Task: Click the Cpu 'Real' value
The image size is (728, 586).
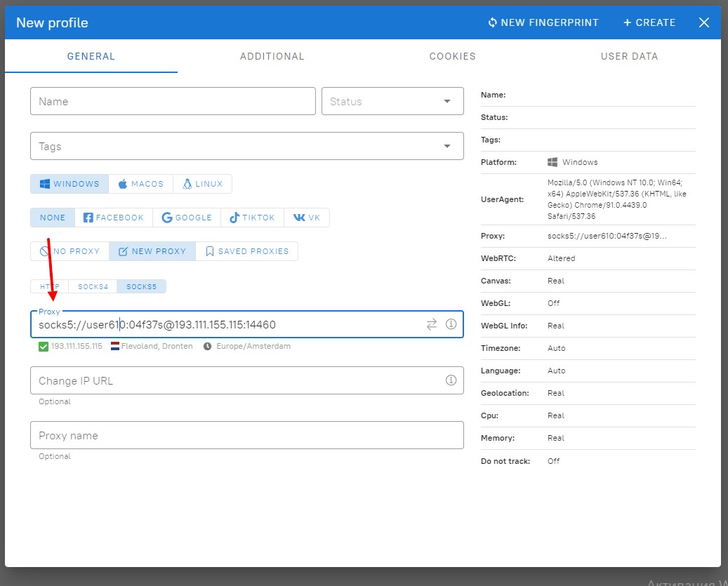Action: (556, 415)
